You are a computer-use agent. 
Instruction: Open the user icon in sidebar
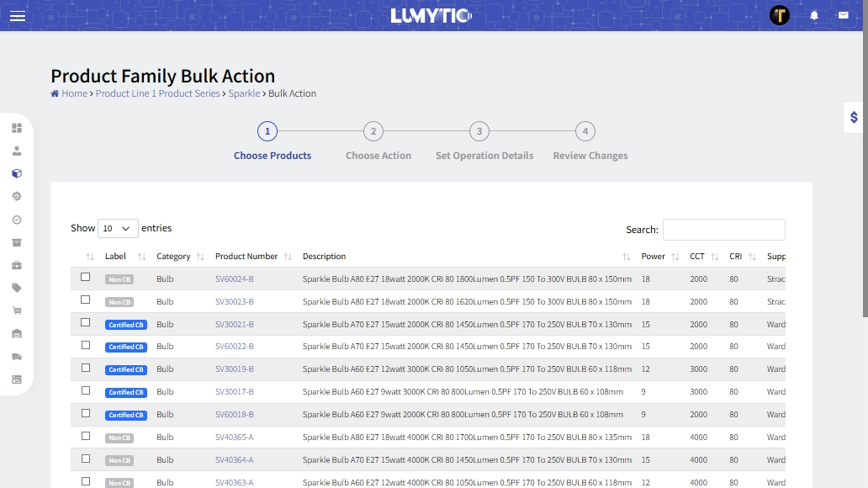(x=17, y=151)
